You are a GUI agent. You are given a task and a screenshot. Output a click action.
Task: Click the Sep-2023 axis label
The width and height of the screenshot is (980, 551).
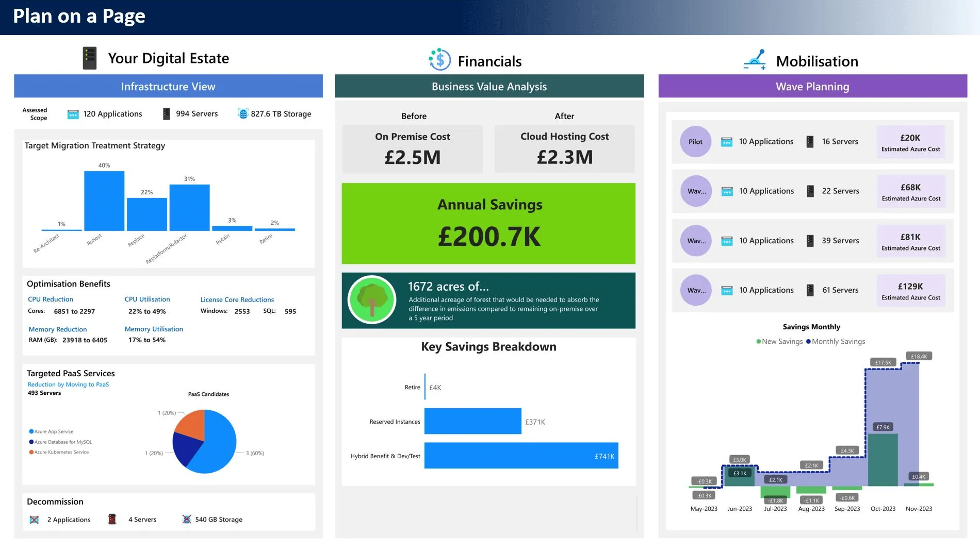pos(847,509)
